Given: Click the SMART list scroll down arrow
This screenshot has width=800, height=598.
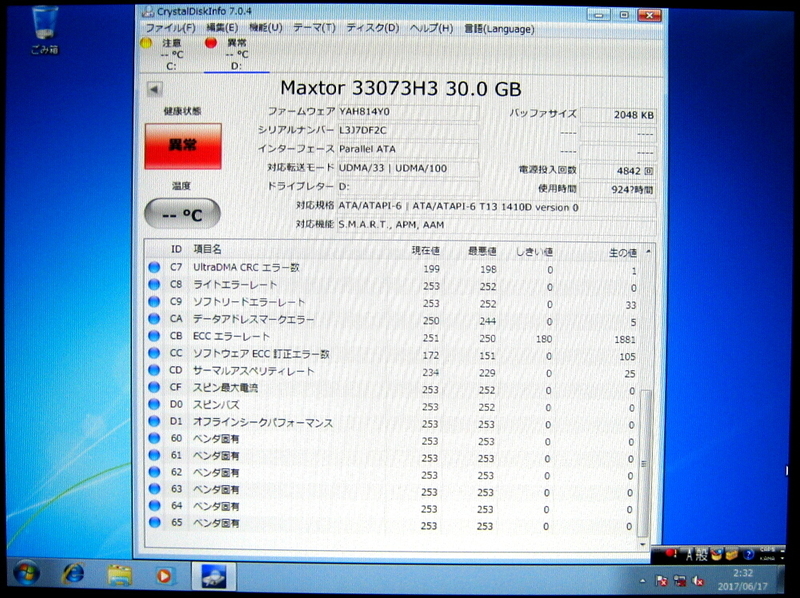Looking at the screenshot, I should click(643, 545).
